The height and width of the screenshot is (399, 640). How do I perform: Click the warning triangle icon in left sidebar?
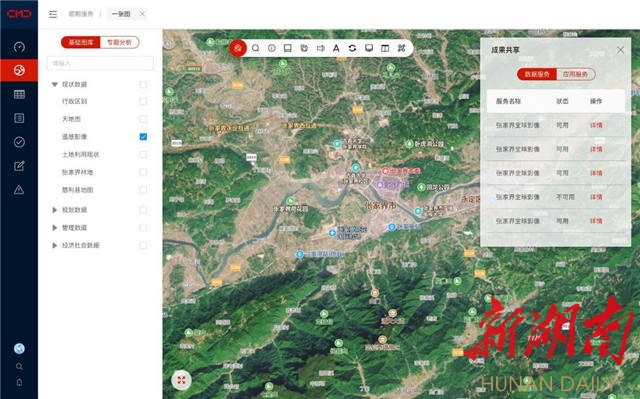19,190
